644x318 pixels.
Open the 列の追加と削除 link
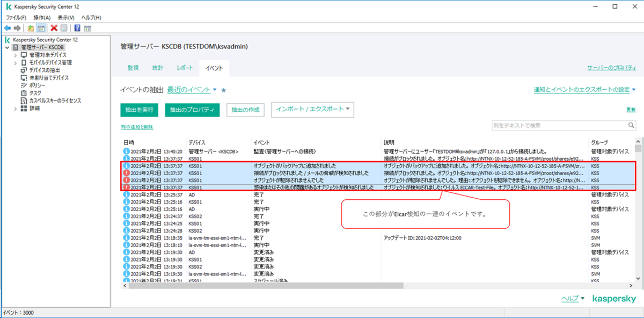137,127
